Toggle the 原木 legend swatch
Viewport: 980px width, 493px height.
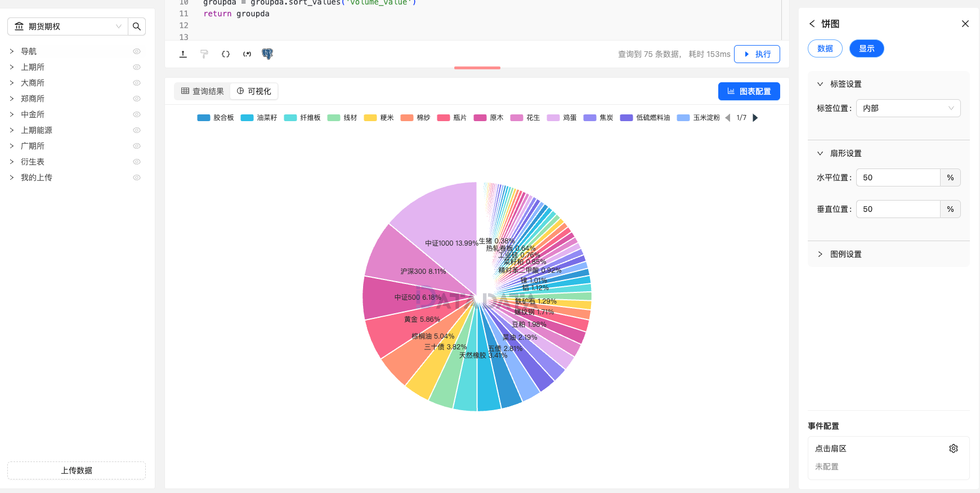click(480, 118)
